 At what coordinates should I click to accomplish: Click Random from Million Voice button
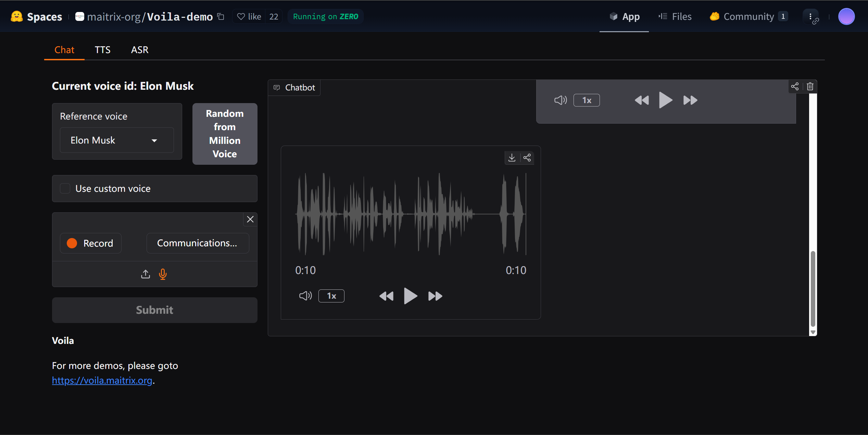point(225,134)
